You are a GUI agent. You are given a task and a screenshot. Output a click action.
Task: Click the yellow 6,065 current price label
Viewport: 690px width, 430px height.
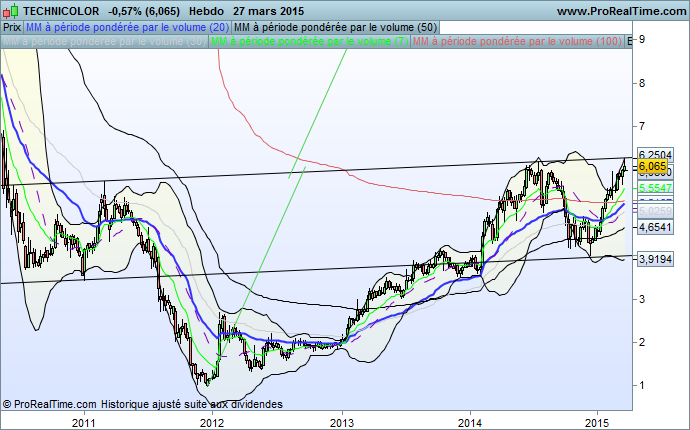[652, 166]
